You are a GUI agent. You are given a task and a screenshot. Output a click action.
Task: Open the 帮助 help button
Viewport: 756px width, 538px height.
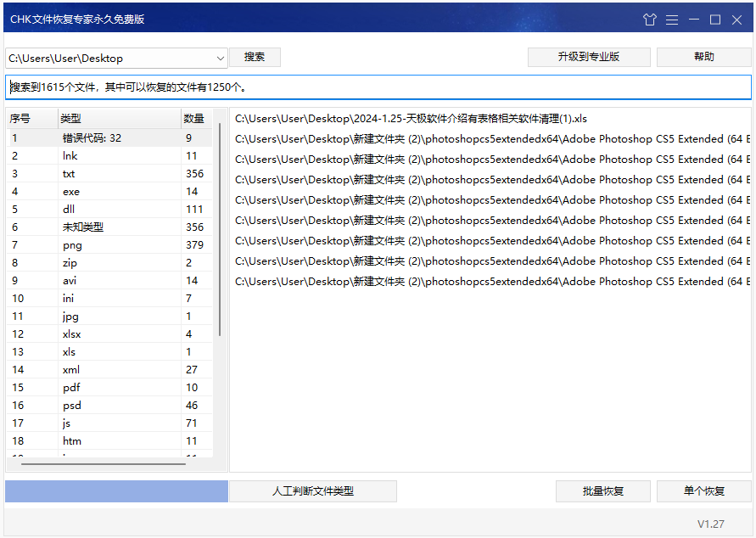[703, 57]
